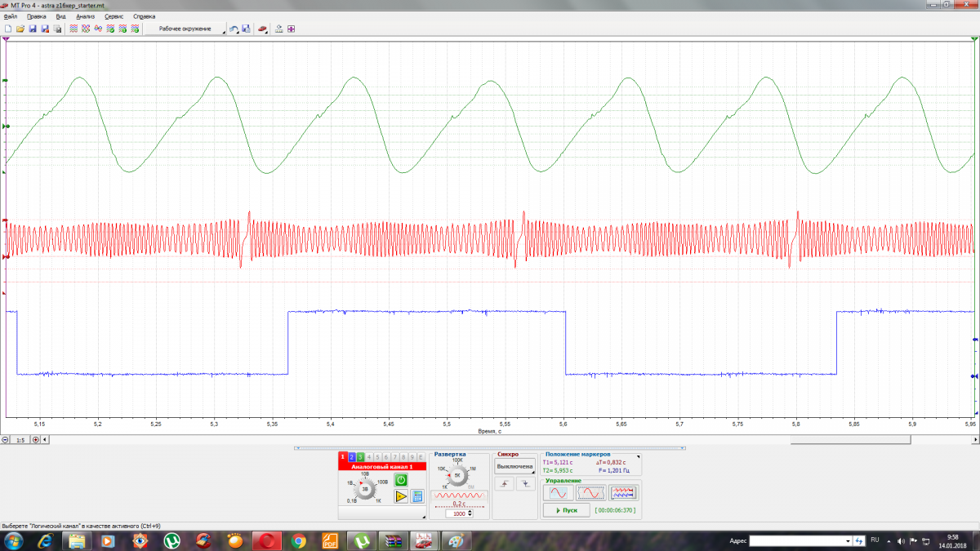Expand the Положение маркеров panel arrow
Image resolution: width=980 pixels, height=551 pixels.
[639, 456]
